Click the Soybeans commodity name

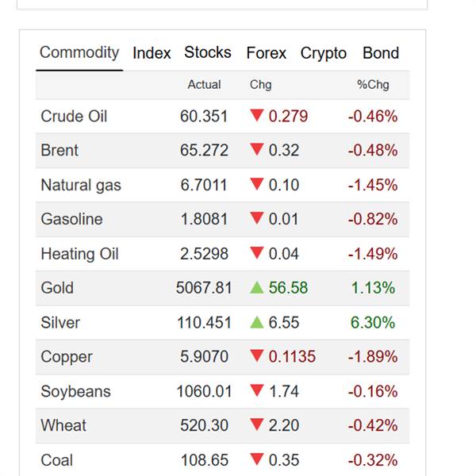click(75, 391)
